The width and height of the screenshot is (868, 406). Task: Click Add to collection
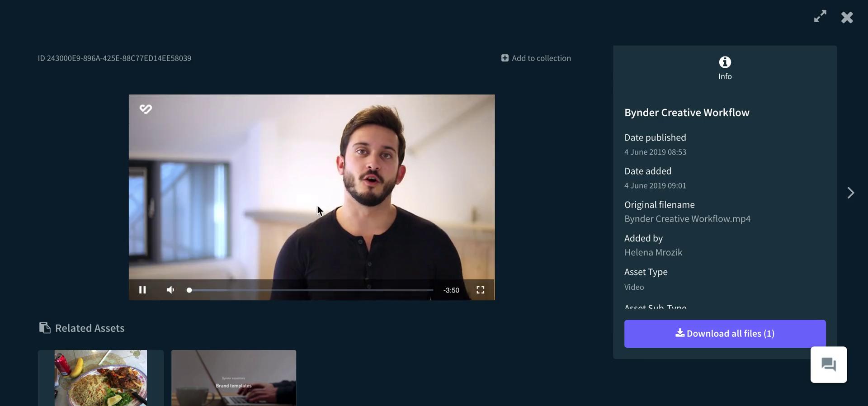[536, 58]
